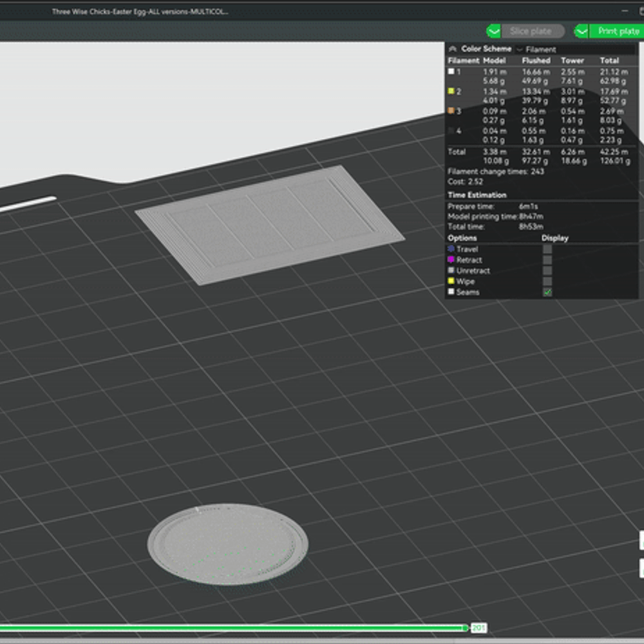Click the Model column header
This screenshot has height=644, width=644.
(494, 61)
